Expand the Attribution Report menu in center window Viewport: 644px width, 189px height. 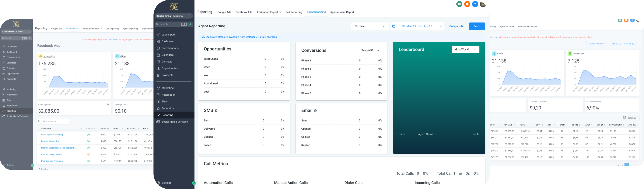(269, 12)
